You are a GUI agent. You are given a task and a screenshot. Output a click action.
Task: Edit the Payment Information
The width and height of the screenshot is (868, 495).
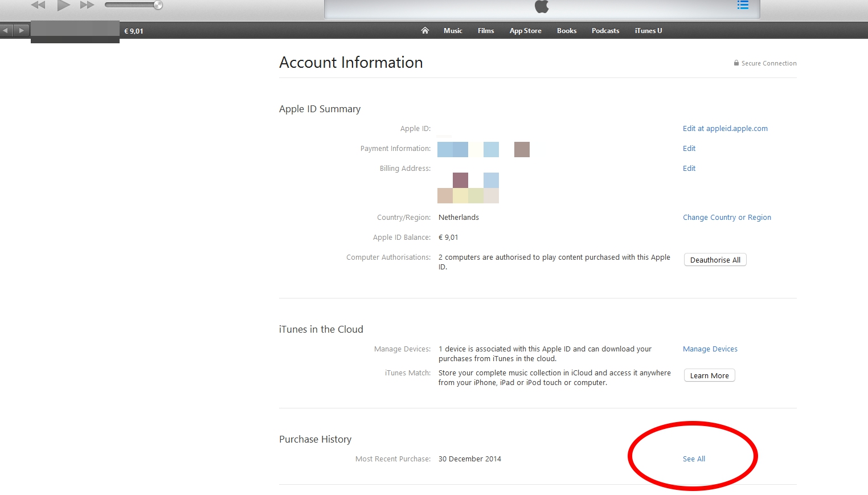(x=689, y=149)
